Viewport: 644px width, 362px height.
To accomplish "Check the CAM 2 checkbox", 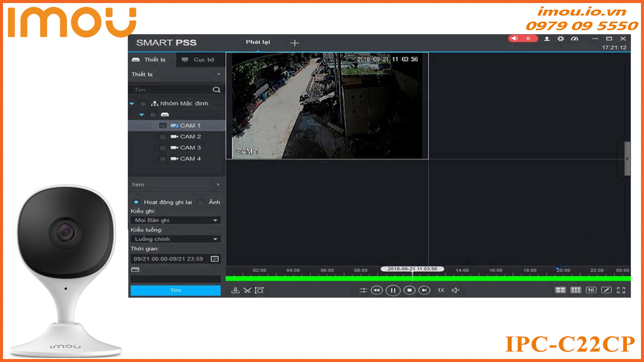I will click(x=163, y=136).
